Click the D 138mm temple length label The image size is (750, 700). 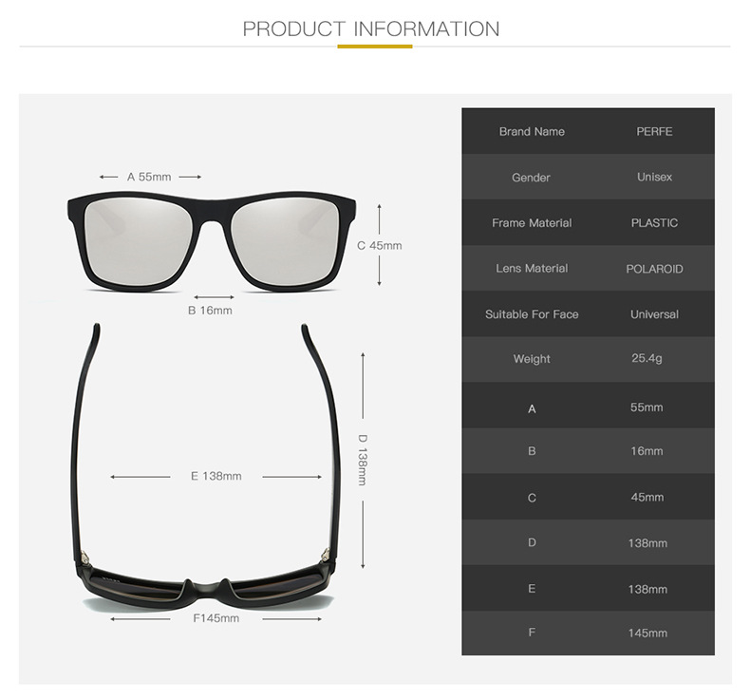(363, 460)
